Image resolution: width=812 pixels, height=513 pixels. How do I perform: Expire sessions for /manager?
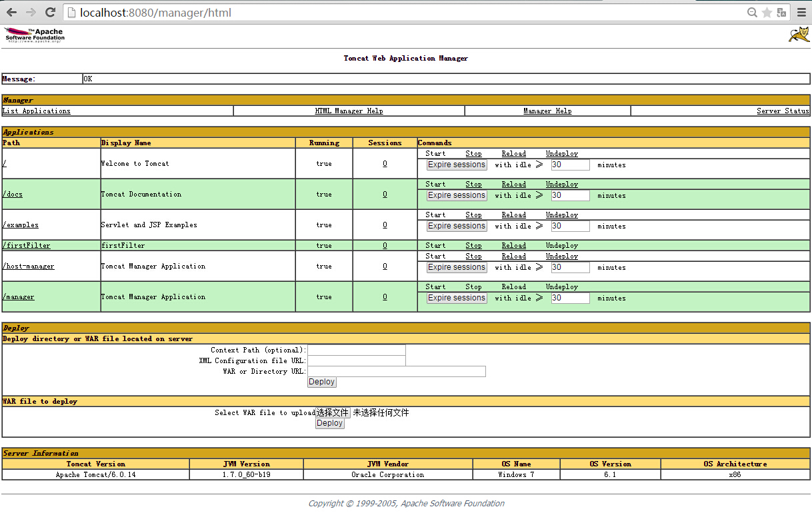click(x=457, y=298)
